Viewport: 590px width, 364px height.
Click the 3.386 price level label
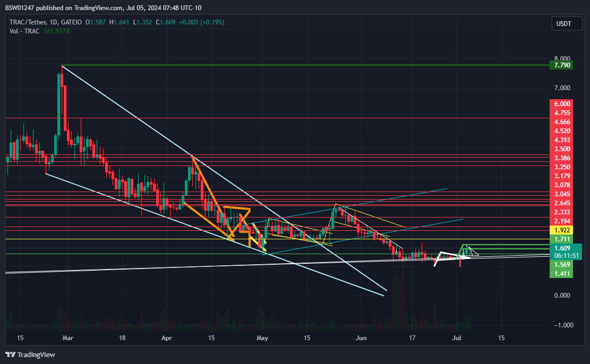[x=561, y=158]
